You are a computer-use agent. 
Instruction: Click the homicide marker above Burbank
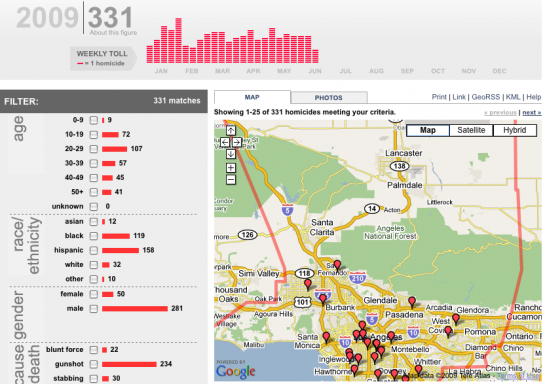pyautogui.click(x=323, y=299)
